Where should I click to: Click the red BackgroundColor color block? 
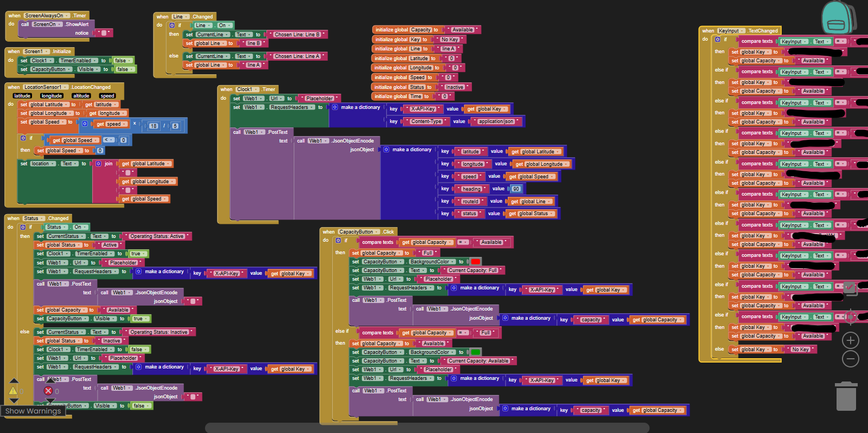[476, 262]
